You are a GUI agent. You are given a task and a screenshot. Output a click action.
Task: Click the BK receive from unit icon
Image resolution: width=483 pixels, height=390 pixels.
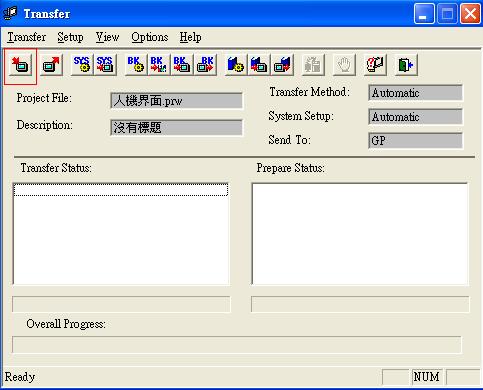[x=205, y=65]
